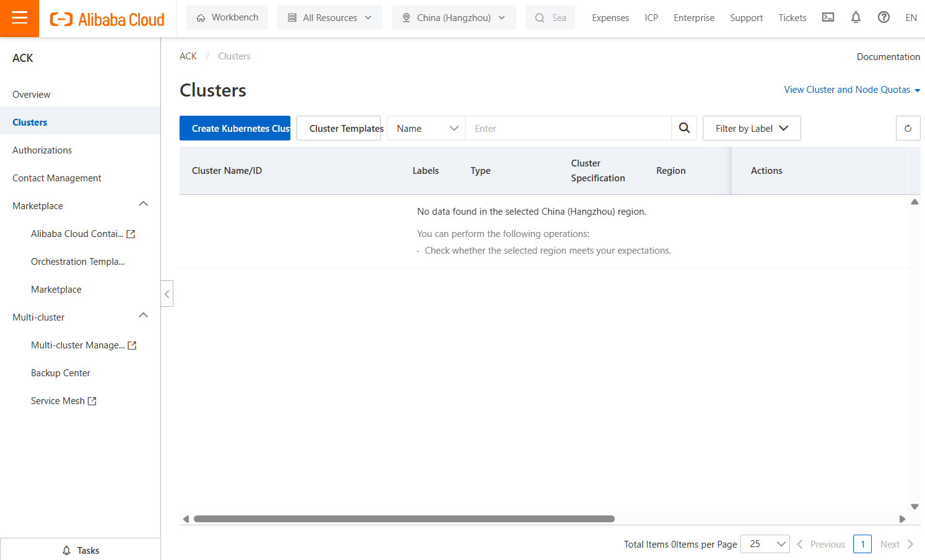925x560 pixels.
Task: Open the help question mark icon
Action: pyautogui.click(x=884, y=17)
